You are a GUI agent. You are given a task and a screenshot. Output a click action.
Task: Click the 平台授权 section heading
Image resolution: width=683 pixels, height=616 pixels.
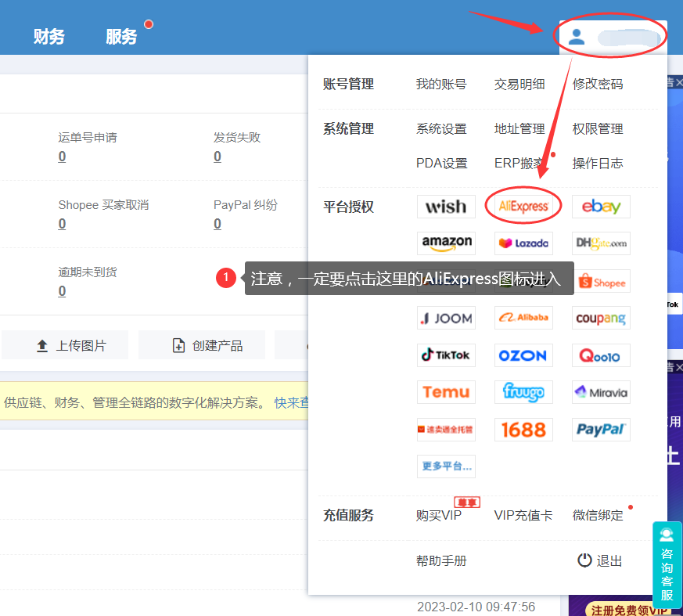click(x=348, y=207)
